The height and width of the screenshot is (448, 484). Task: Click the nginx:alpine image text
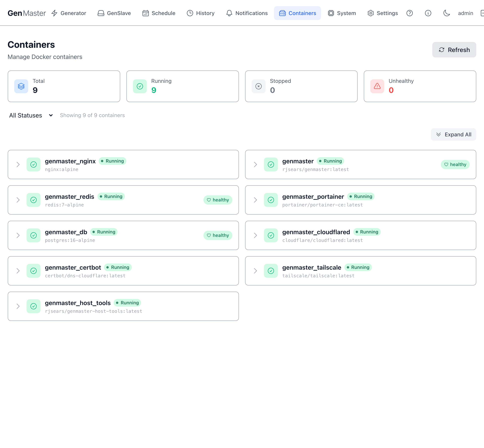click(62, 169)
